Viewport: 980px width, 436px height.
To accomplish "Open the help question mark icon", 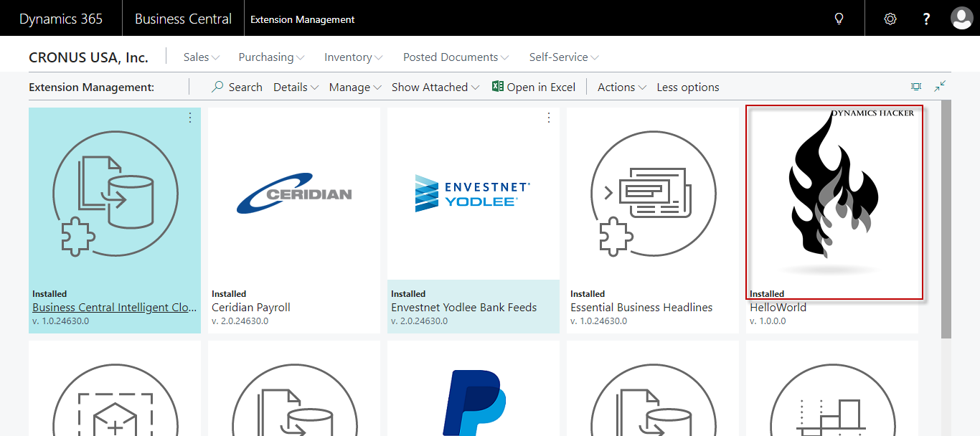I will click(926, 19).
